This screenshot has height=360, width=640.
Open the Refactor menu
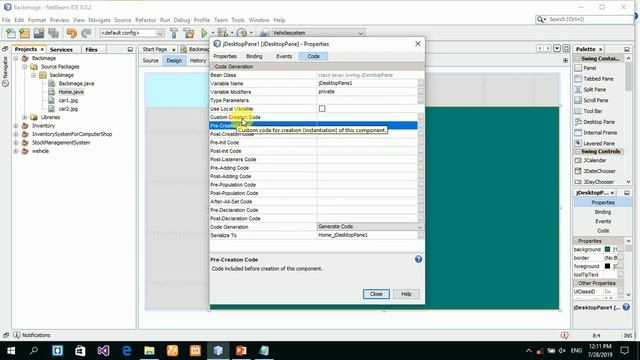[145, 20]
